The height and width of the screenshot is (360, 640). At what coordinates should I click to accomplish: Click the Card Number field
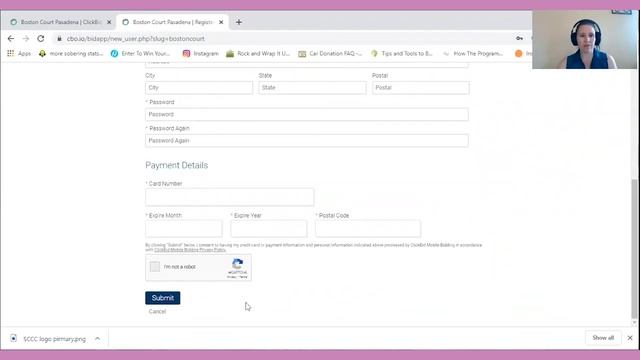click(x=229, y=197)
